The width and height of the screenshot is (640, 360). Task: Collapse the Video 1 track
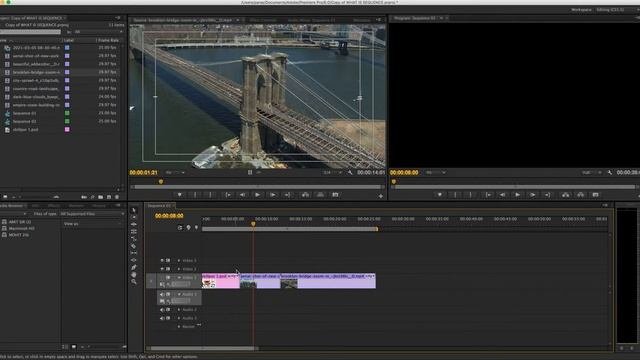(x=179, y=278)
